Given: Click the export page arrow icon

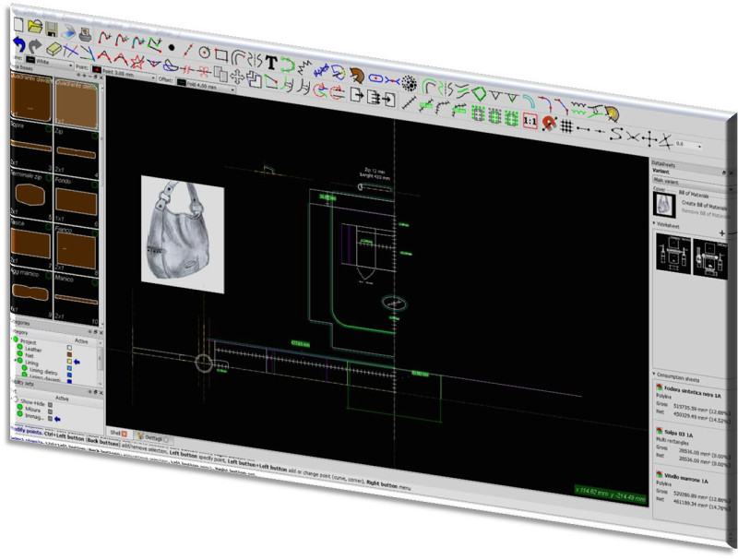Looking at the screenshot, I should (x=357, y=95).
